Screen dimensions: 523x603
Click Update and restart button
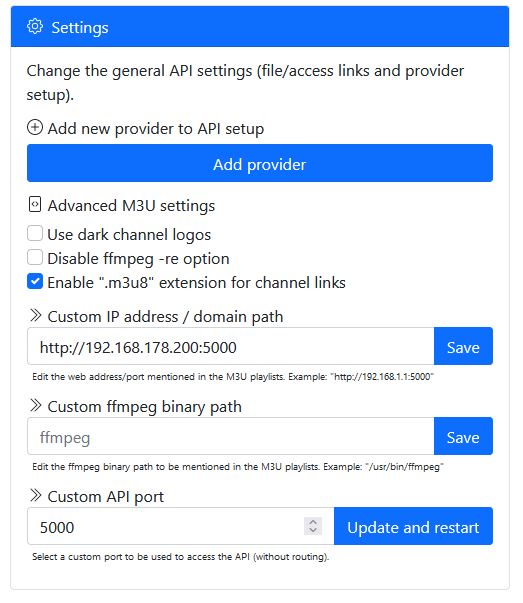coord(413,526)
